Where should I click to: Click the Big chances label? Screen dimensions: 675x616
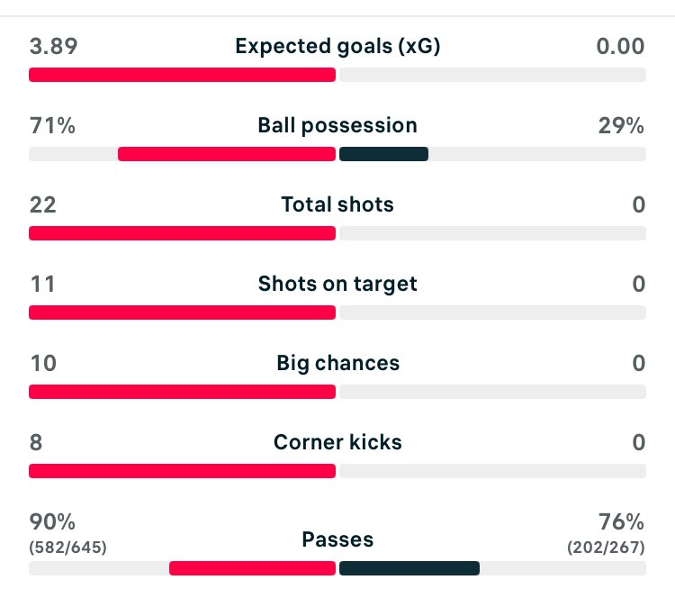337,363
